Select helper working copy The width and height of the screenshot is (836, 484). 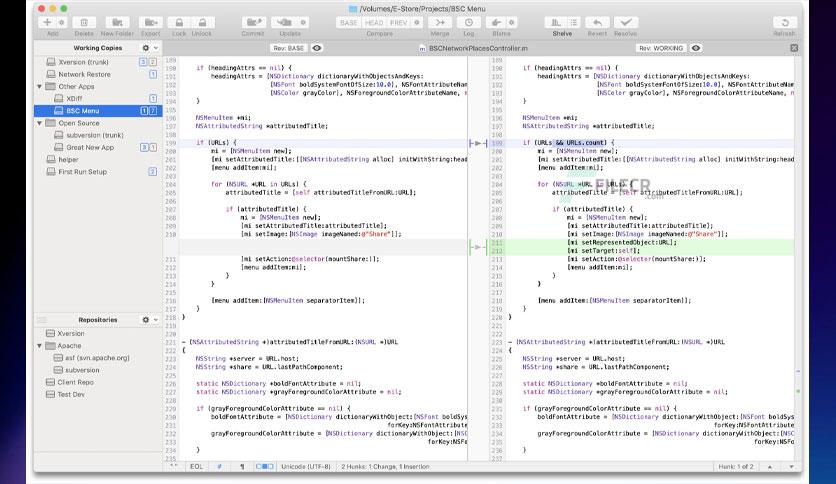click(x=98, y=160)
